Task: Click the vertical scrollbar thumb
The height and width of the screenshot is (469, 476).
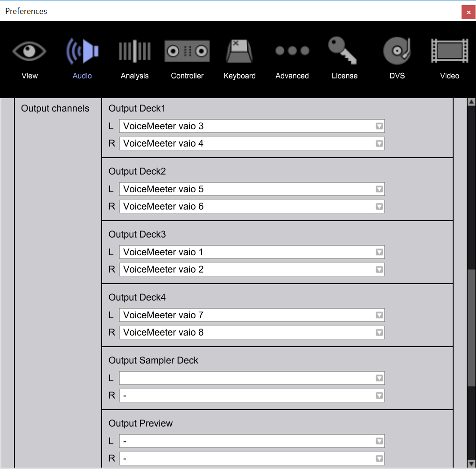Action: pos(471,328)
